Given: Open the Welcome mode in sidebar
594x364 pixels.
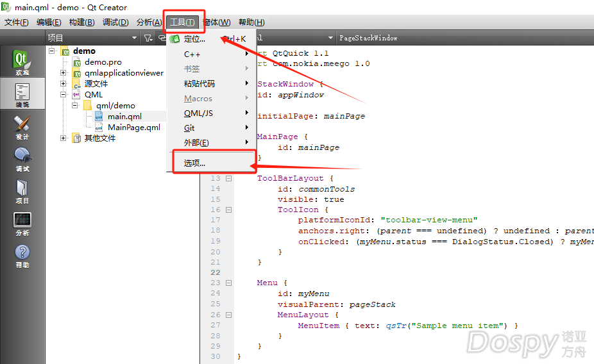Looking at the screenshot, I should pos(22,62).
